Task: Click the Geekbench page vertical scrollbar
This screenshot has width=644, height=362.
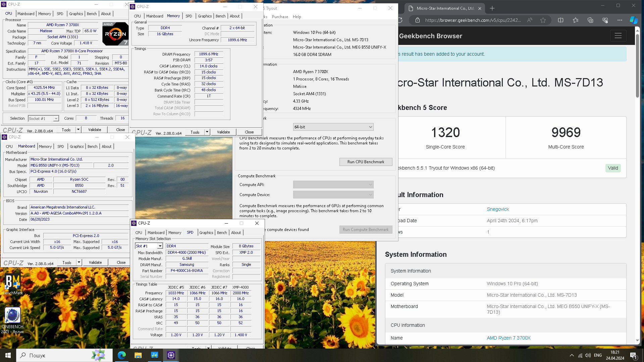Action: (x=637, y=65)
